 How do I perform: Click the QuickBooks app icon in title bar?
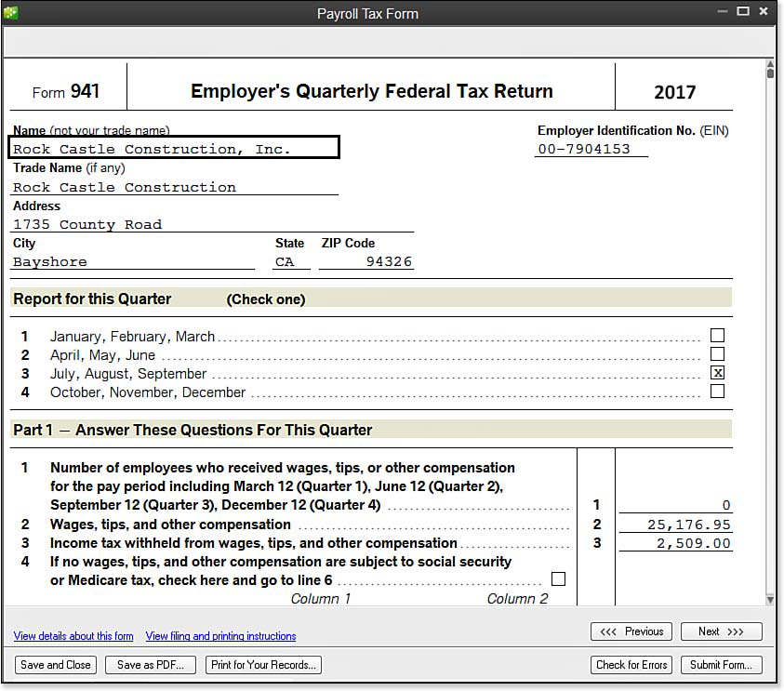pyautogui.click(x=10, y=12)
